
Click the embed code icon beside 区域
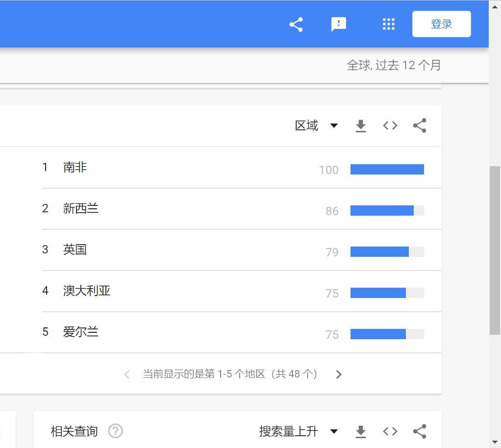(x=390, y=125)
